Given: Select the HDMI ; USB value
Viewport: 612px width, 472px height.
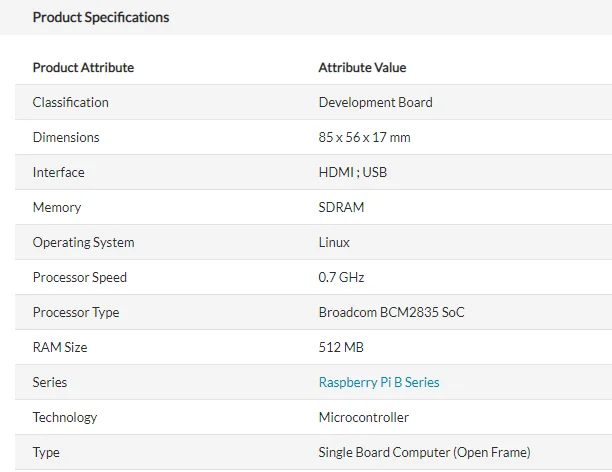Looking at the screenshot, I should [352, 172].
